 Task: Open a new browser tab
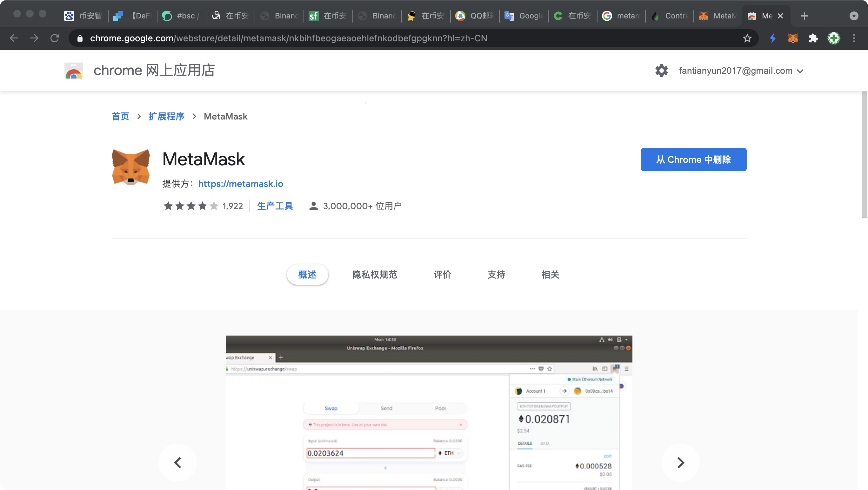[804, 16]
